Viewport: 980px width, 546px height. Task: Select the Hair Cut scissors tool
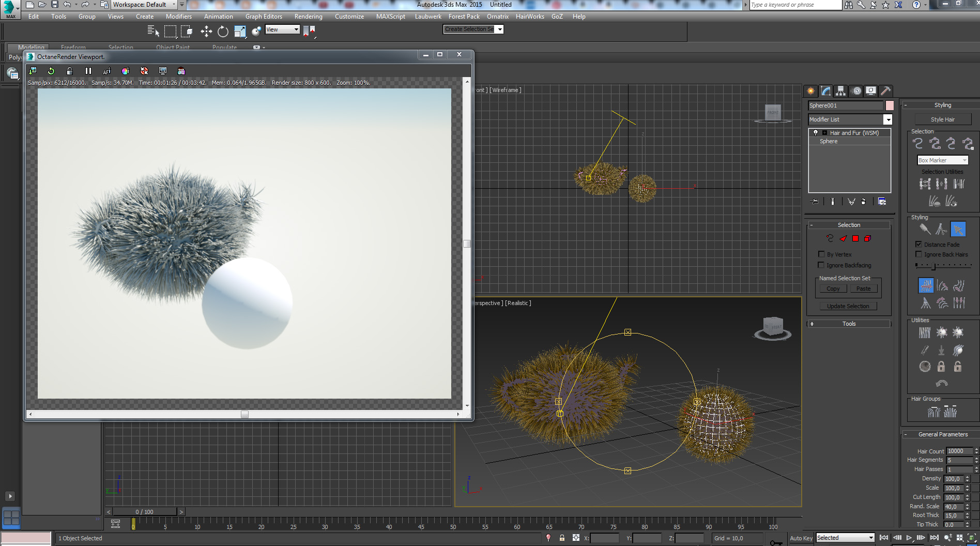[x=941, y=229]
